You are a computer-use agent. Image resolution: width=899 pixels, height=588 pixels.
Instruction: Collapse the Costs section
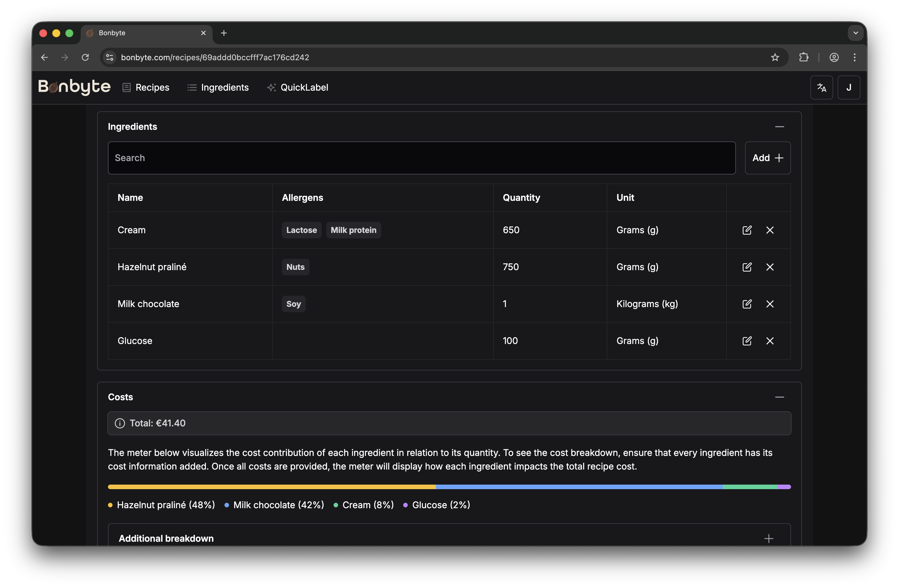coord(780,397)
